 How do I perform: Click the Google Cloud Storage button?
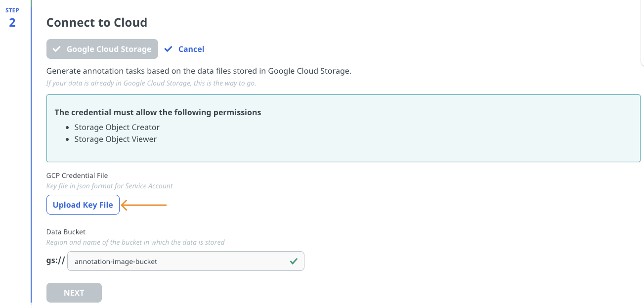(102, 49)
